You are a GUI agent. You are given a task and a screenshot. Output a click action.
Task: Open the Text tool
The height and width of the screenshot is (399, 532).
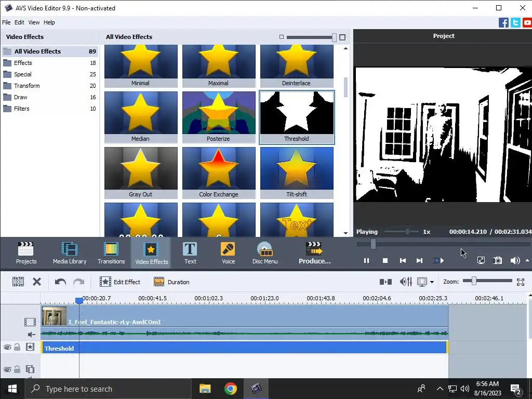(x=190, y=253)
